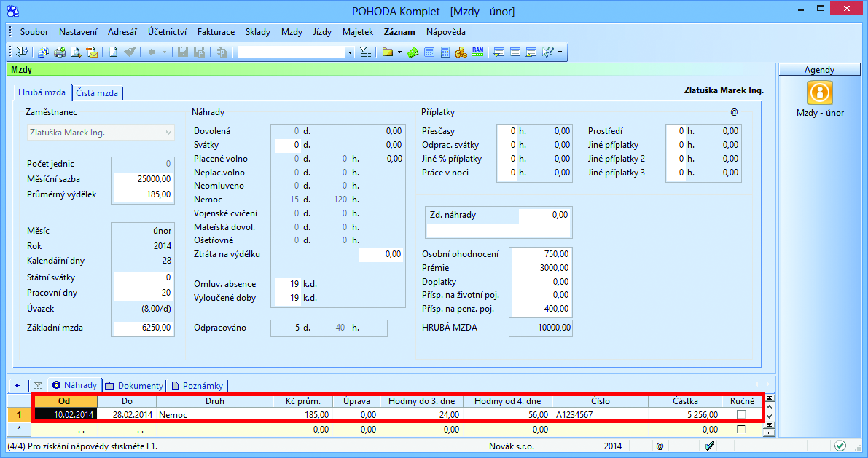The image size is (868, 458).
Task: Open the Záznam menu
Action: 399,32
